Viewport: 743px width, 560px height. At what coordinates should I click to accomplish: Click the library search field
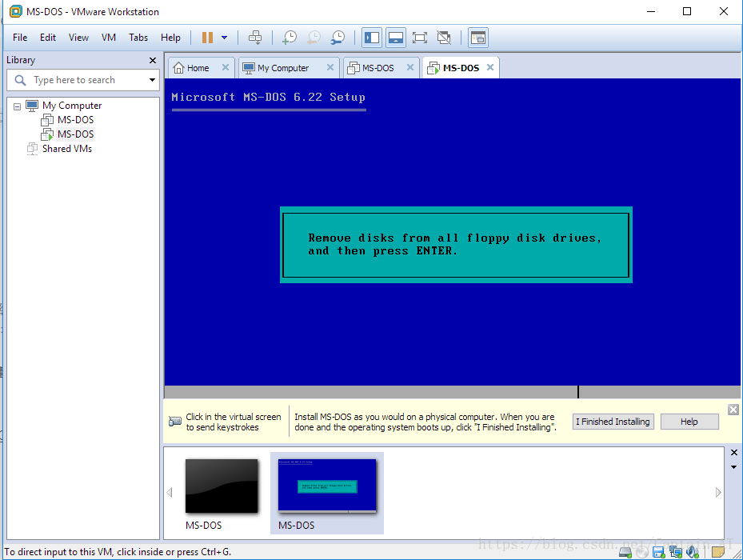(83, 80)
